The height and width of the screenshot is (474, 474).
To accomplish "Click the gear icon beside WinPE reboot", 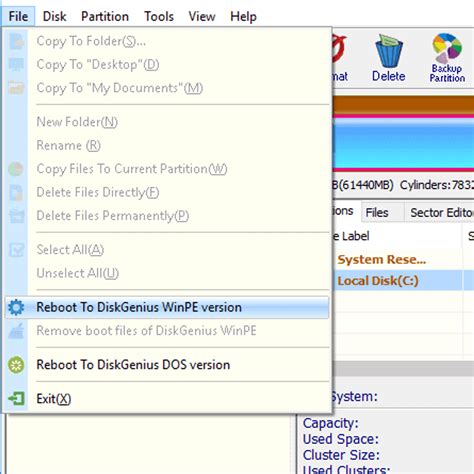I will tap(16, 307).
